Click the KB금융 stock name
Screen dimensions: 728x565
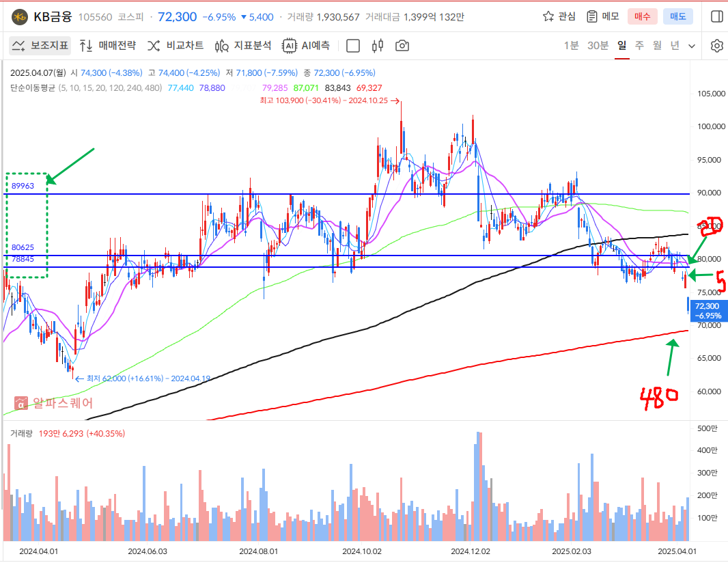point(53,17)
